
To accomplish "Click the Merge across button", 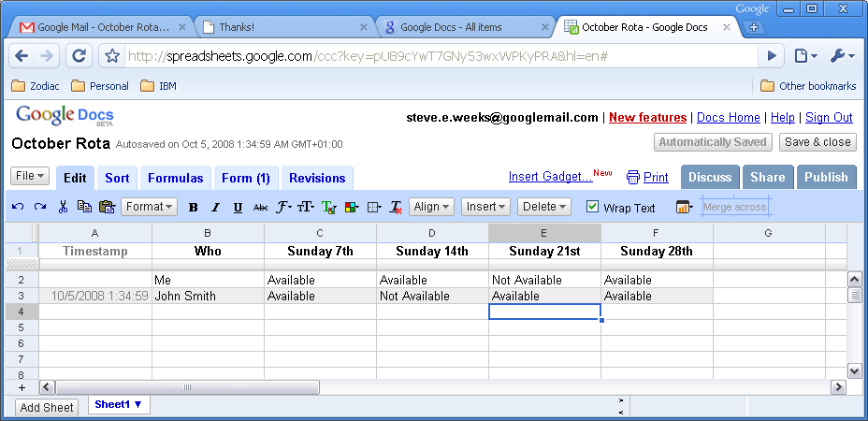I will 734,207.
